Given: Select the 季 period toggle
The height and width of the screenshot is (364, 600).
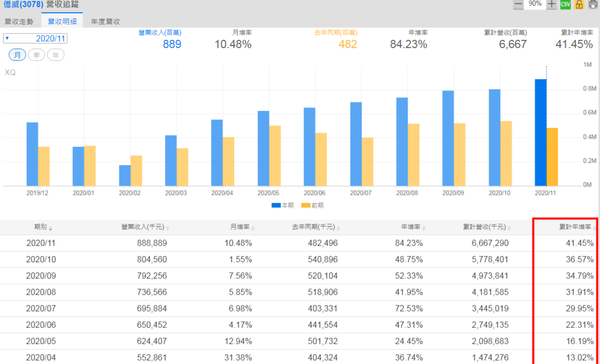Looking at the screenshot, I should (x=36, y=55).
